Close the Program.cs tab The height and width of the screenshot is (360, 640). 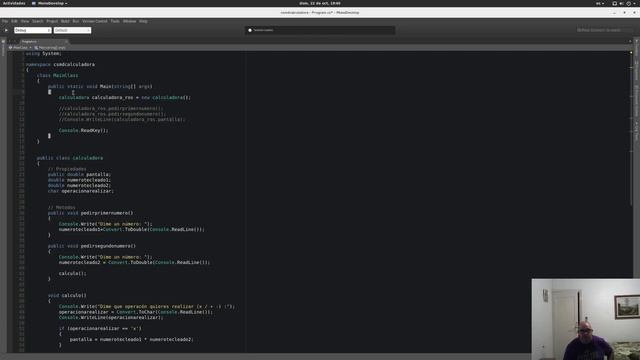point(66,42)
